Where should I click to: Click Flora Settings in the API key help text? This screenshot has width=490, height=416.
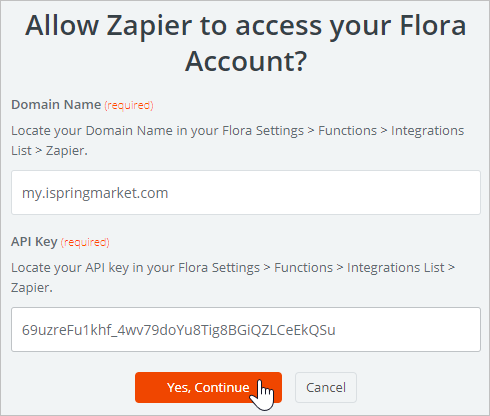[x=219, y=268]
